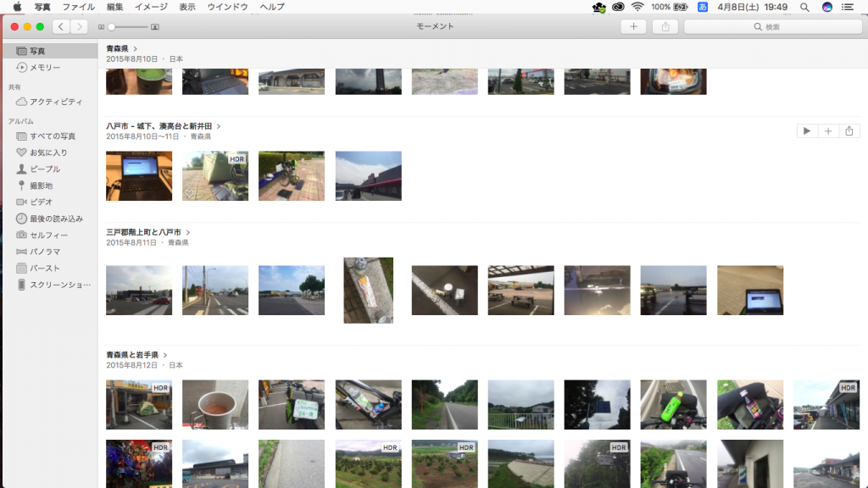
Task: Go back with the toolbar back arrow
Action: click(63, 27)
